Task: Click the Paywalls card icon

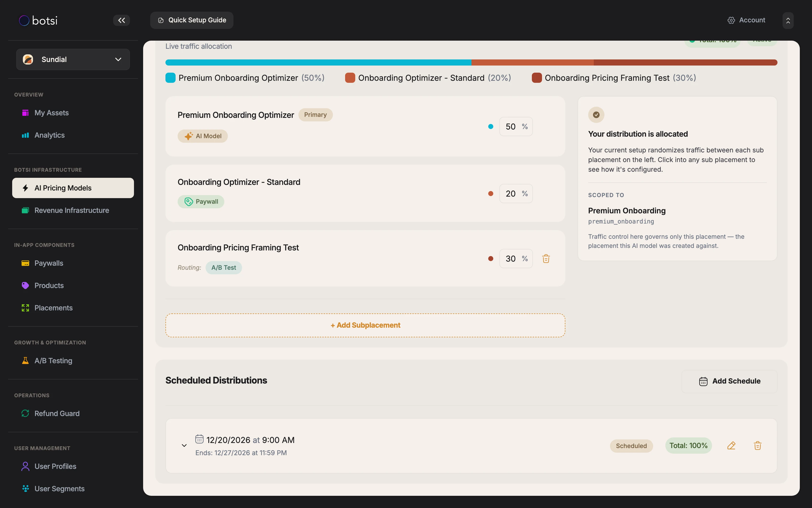Action: pyautogui.click(x=25, y=263)
